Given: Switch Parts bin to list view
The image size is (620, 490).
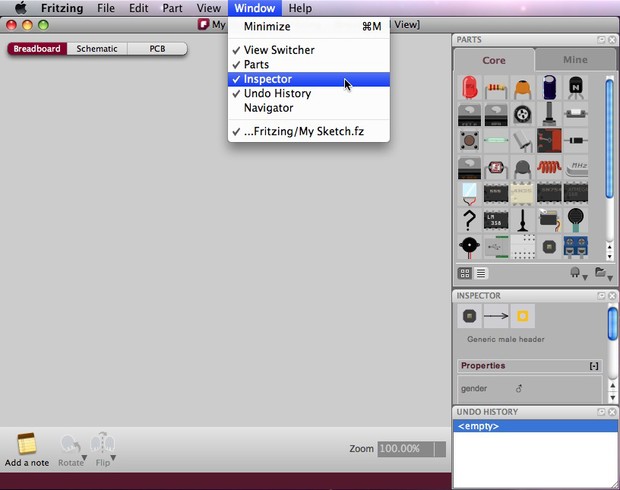Looking at the screenshot, I should click(x=480, y=273).
